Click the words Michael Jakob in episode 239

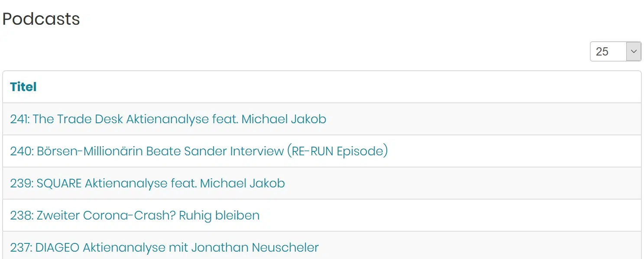click(x=243, y=183)
